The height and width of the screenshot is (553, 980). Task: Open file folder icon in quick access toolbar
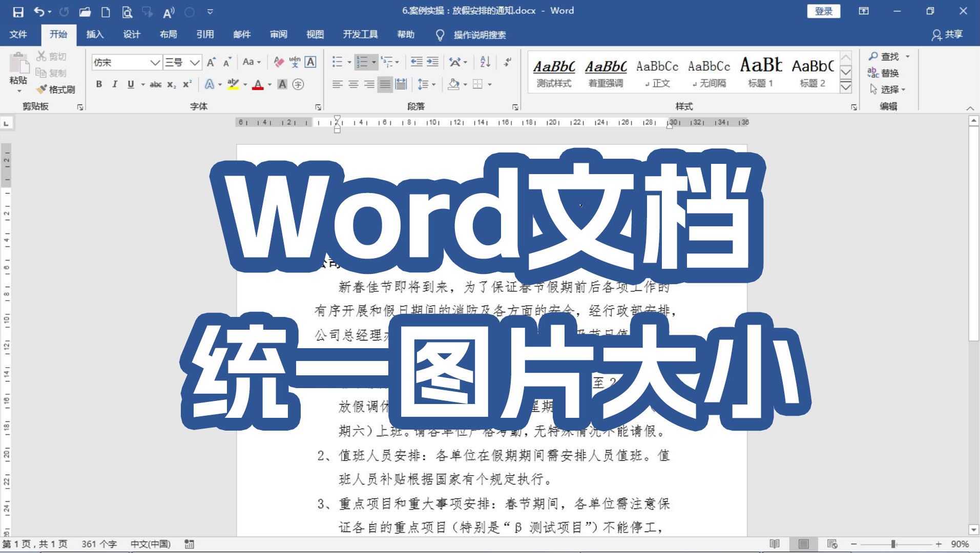85,12
